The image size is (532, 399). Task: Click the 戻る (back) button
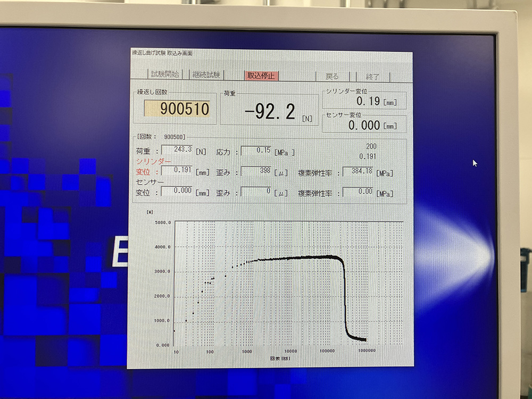point(332,76)
